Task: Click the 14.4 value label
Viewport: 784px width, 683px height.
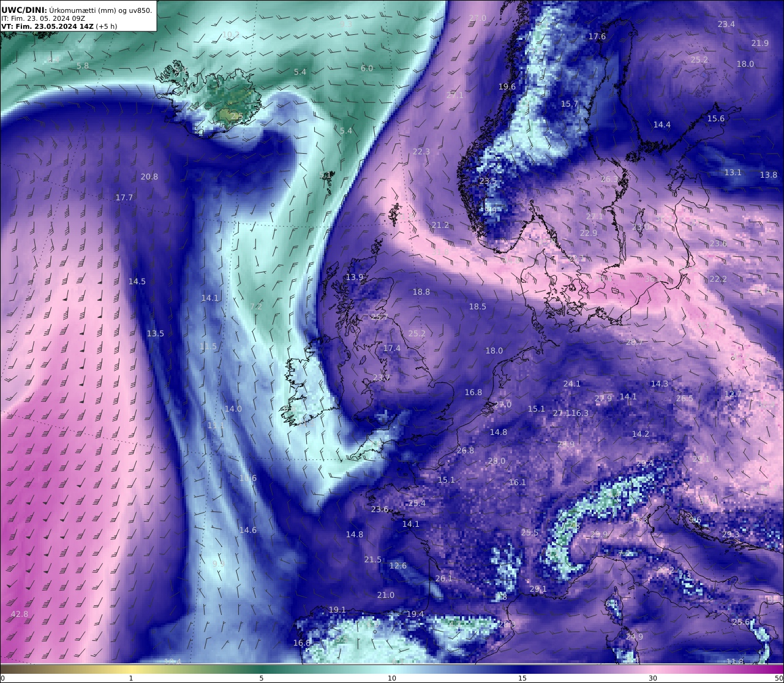Action: (x=661, y=124)
